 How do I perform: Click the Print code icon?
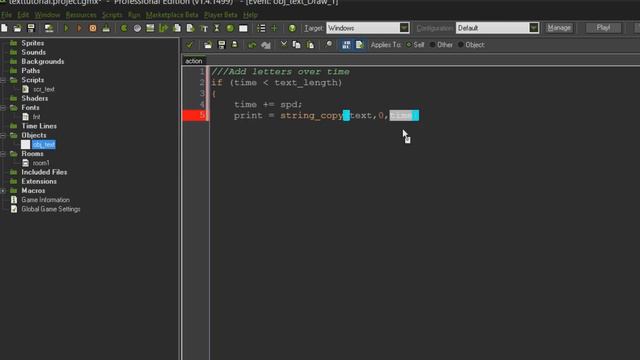pyautogui.click(x=234, y=44)
